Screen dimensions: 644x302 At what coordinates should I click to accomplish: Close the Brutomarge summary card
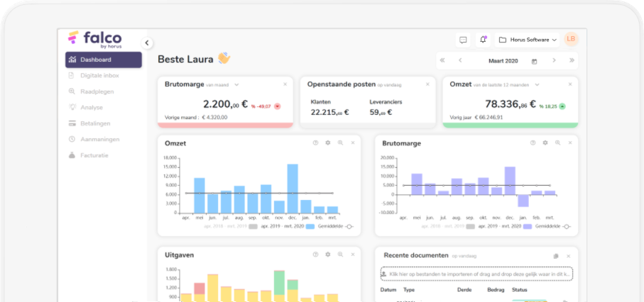click(x=285, y=84)
